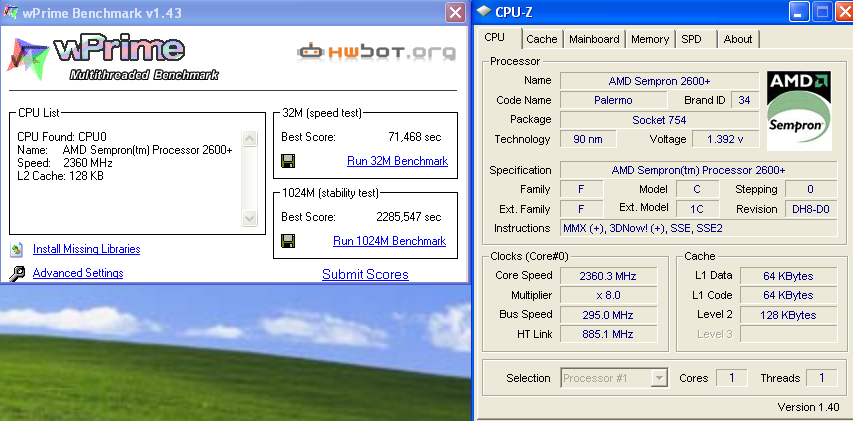The image size is (853, 425).
Task: Click the Install Missing Libraries icon
Action: (17, 249)
